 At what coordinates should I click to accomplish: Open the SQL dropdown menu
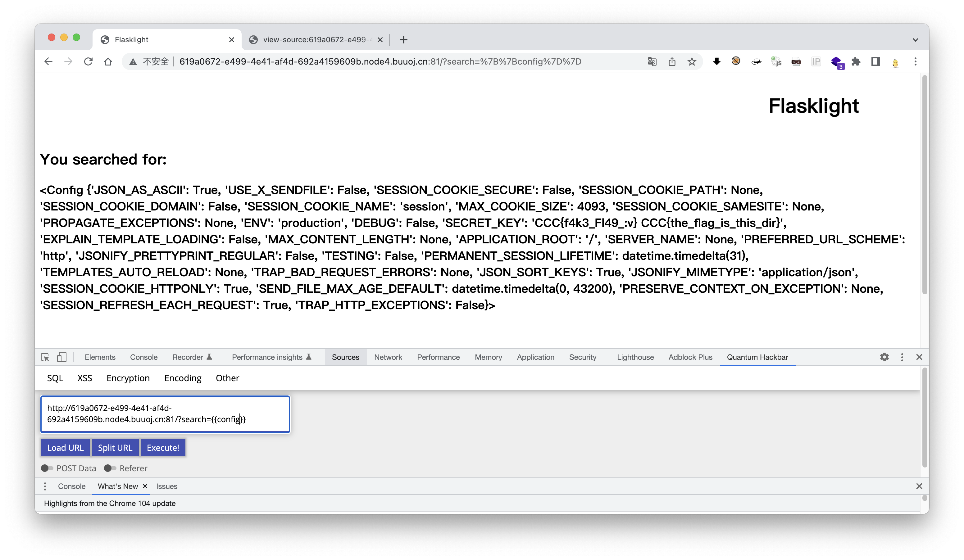coord(55,378)
